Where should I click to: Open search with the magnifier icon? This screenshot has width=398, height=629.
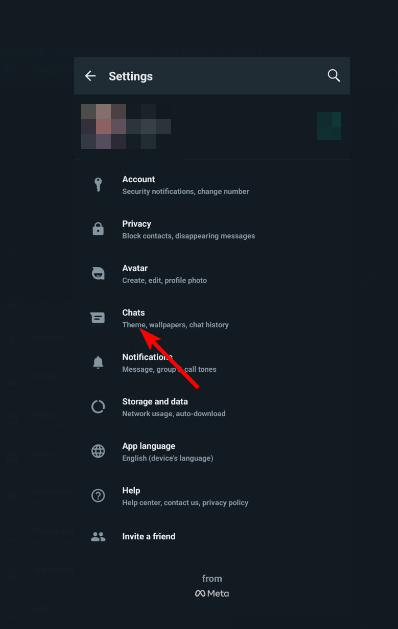[x=333, y=75]
